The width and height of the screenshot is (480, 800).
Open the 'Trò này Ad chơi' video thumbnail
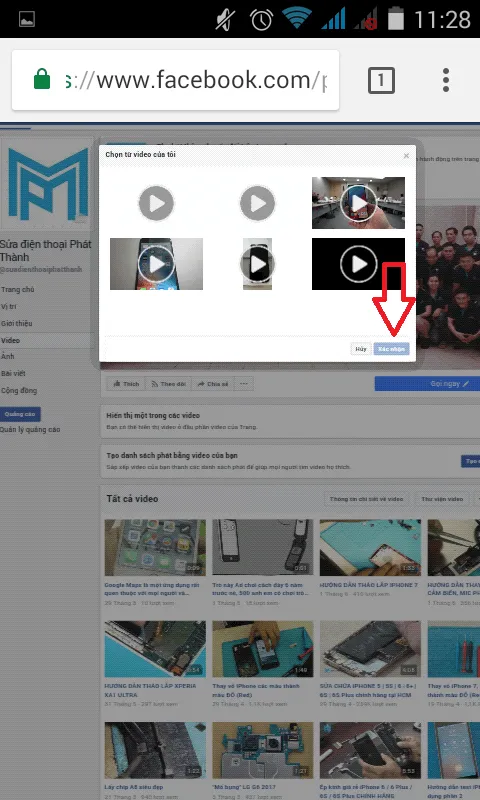pyautogui.click(x=263, y=547)
